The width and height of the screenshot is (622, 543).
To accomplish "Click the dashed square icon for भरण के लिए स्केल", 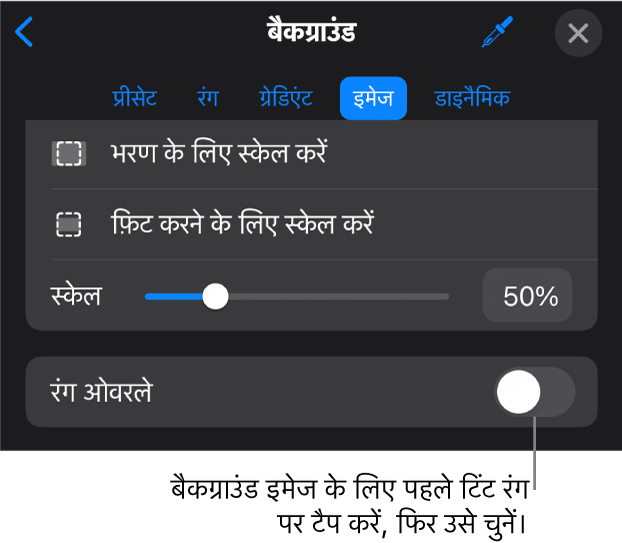I will click(69, 153).
